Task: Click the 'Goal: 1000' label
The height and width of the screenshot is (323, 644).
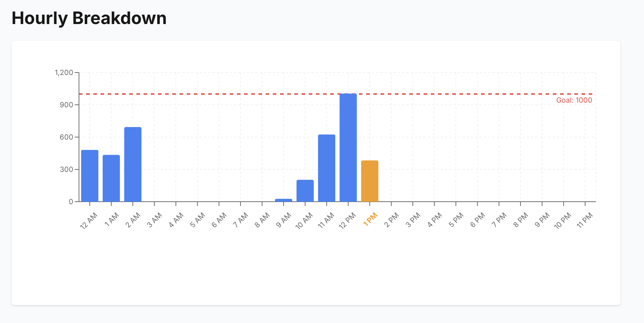Action: (x=574, y=100)
